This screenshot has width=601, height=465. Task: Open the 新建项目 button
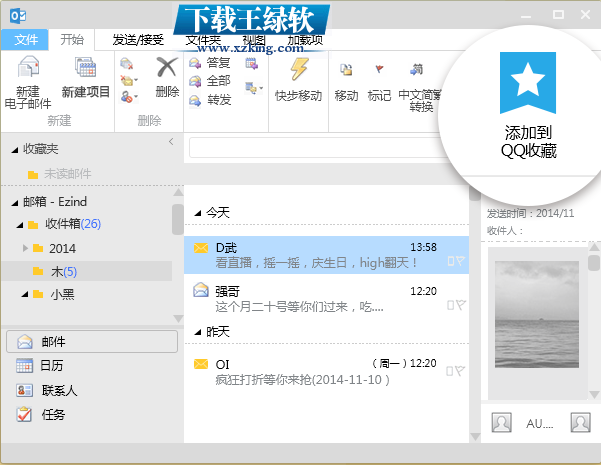(x=85, y=78)
